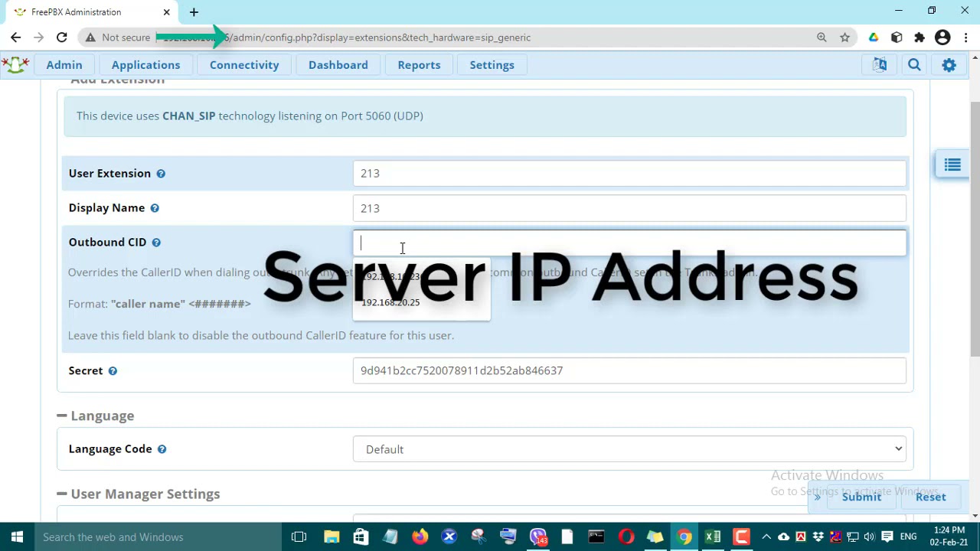Open the Extensions puzzle icon

click(x=920, y=37)
